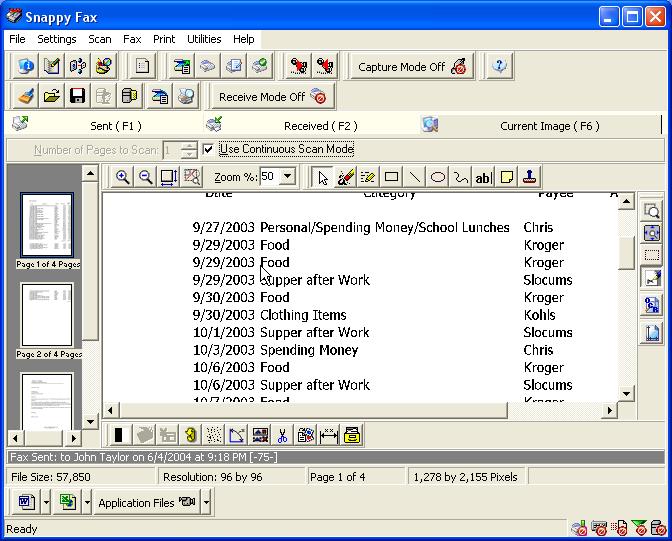Click the document scroll right arrow
This screenshot has height=541, width=672.
[x=609, y=410]
